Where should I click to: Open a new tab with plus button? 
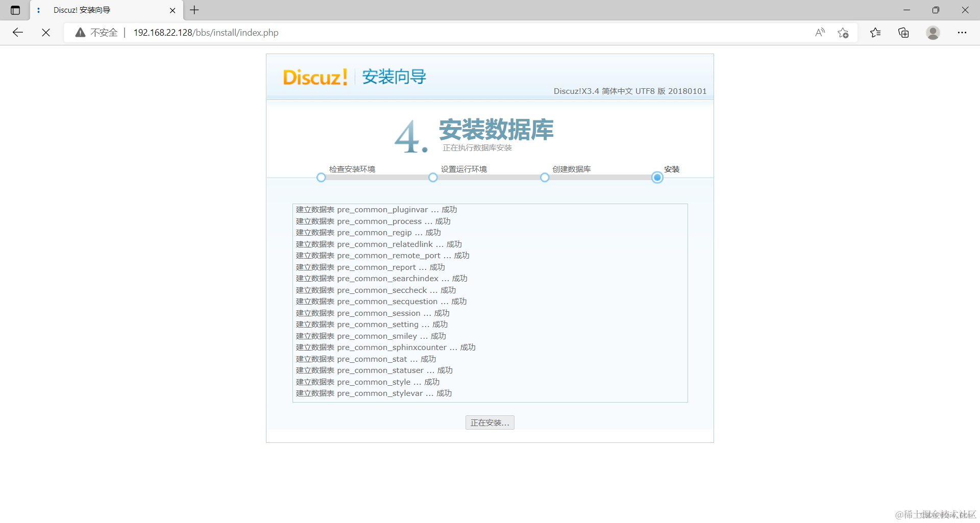tap(194, 10)
